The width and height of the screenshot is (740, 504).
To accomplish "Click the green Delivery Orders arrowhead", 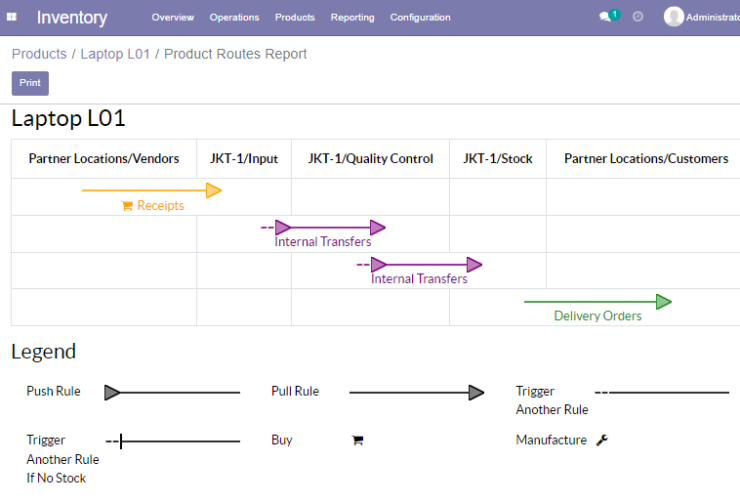I will [x=664, y=302].
